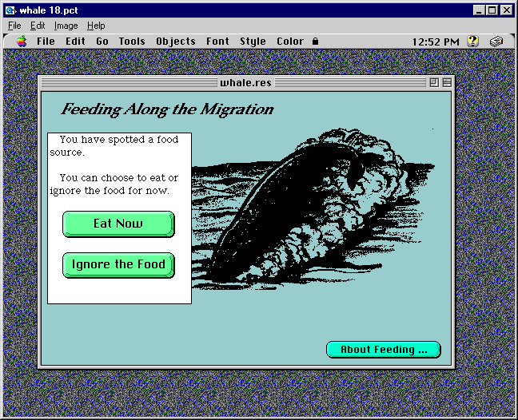
Task: Click the 12:52 PM clock
Action: click(x=436, y=42)
